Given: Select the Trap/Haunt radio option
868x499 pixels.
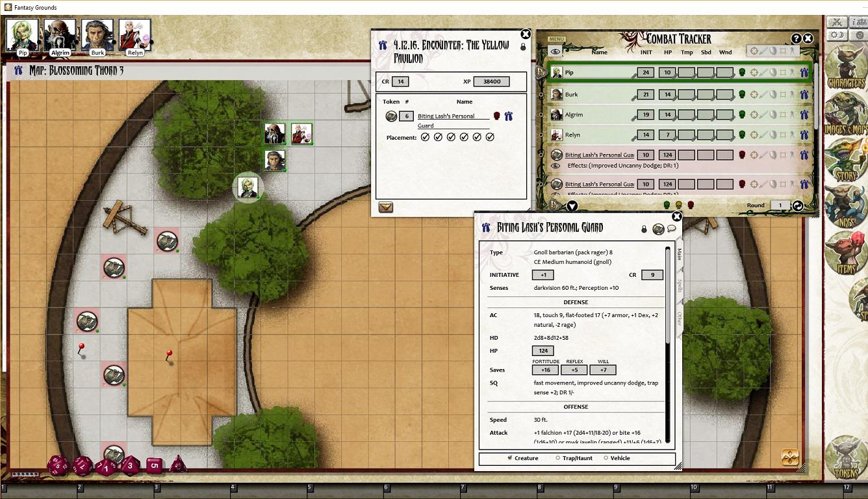Looking at the screenshot, I should pyautogui.click(x=557, y=458).
